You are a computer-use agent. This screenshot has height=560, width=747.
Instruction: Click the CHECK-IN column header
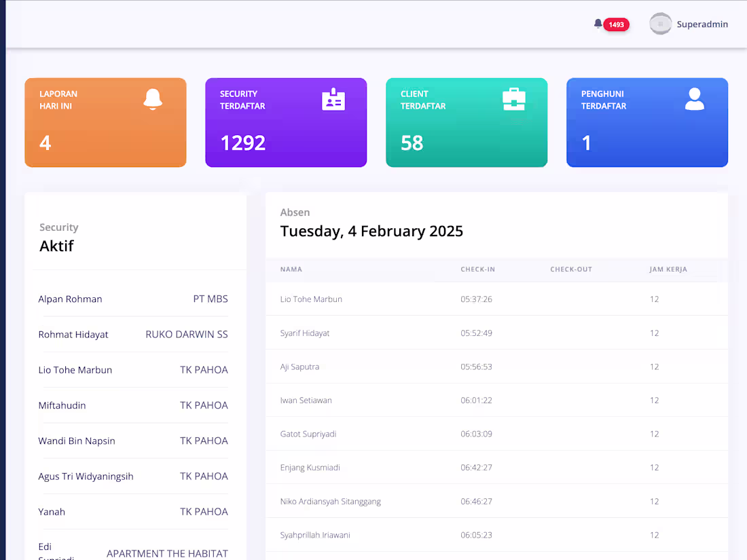click(477, 269)
